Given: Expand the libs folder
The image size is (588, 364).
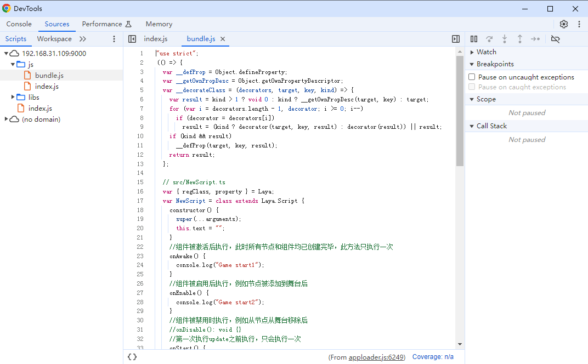Looking at the screenshot, I should pos(14,98).
